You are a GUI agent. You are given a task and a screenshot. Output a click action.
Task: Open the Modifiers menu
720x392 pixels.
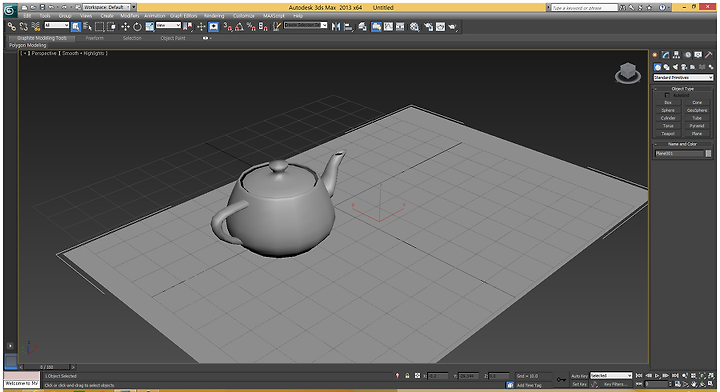pos(129,16)
